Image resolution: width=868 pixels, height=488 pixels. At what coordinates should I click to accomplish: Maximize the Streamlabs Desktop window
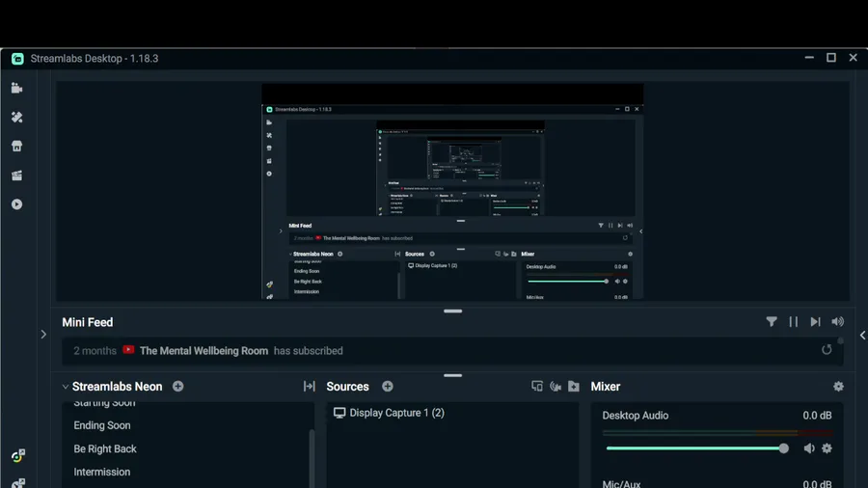pos(831,58)
